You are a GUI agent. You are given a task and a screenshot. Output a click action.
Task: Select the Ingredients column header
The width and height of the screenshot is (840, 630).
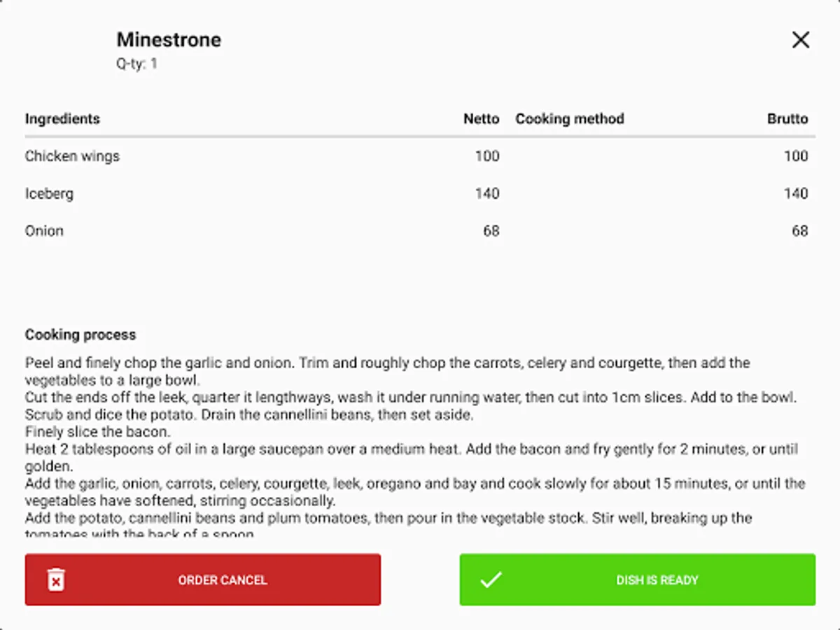(62, 118)
